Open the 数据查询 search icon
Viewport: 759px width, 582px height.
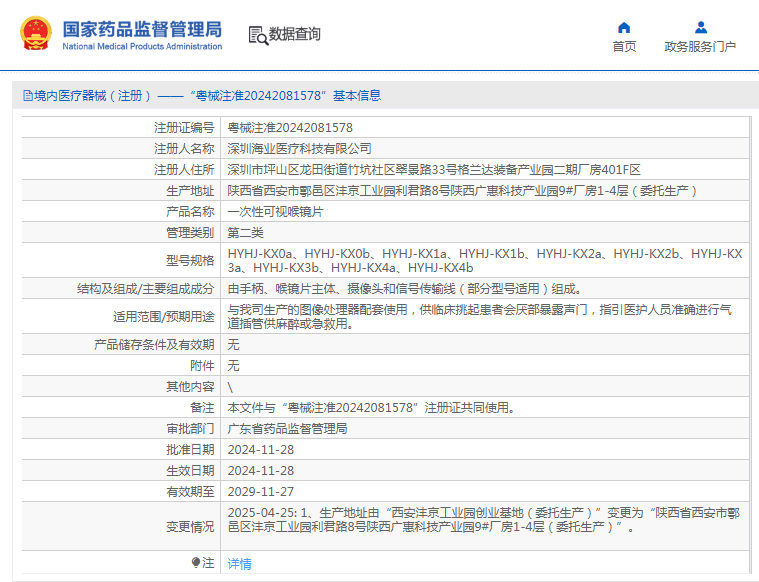(x=258, y=36)
